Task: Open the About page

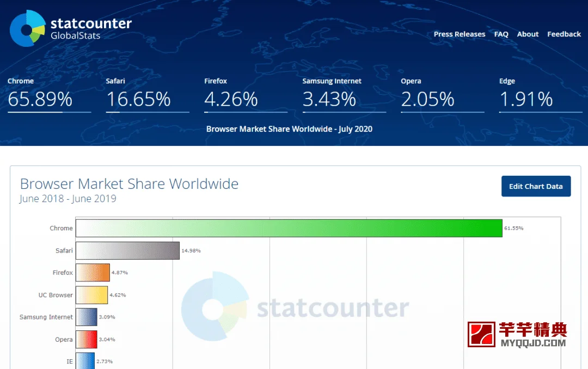Action: 528,34
